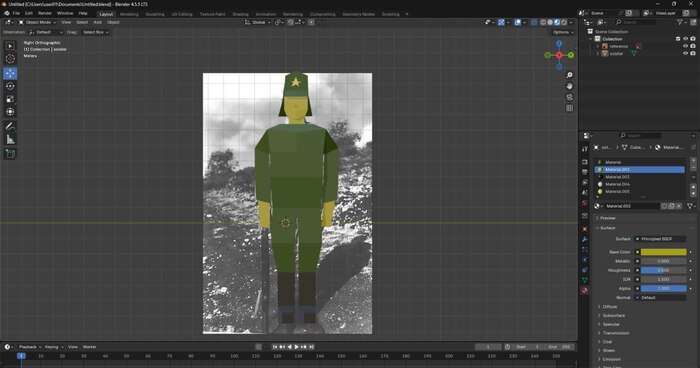Click the blue Z axis gizmo dot
The image size is (700, 368).
(x=559, y=43)
